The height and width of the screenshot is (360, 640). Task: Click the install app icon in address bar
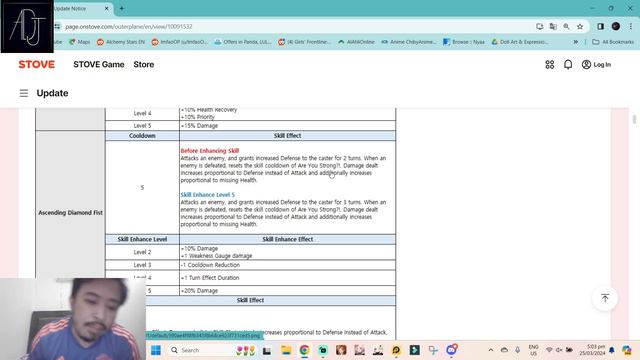[x=540, y=27]
